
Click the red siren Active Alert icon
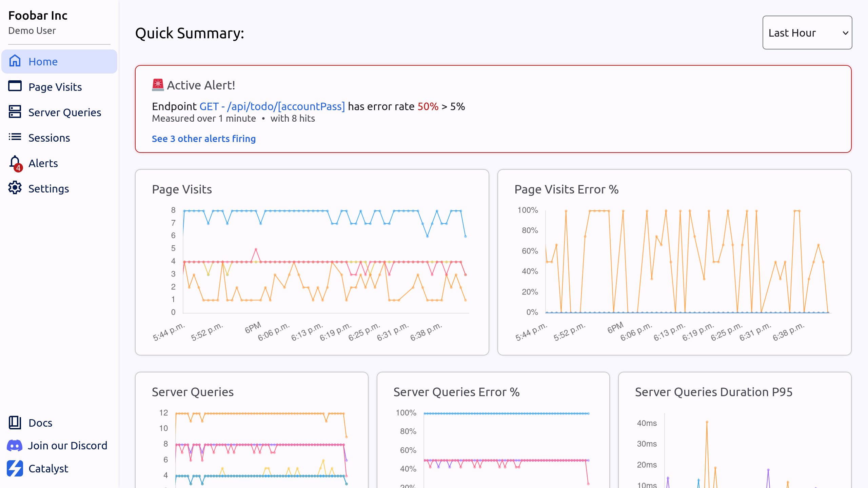(x=158, y=85)
